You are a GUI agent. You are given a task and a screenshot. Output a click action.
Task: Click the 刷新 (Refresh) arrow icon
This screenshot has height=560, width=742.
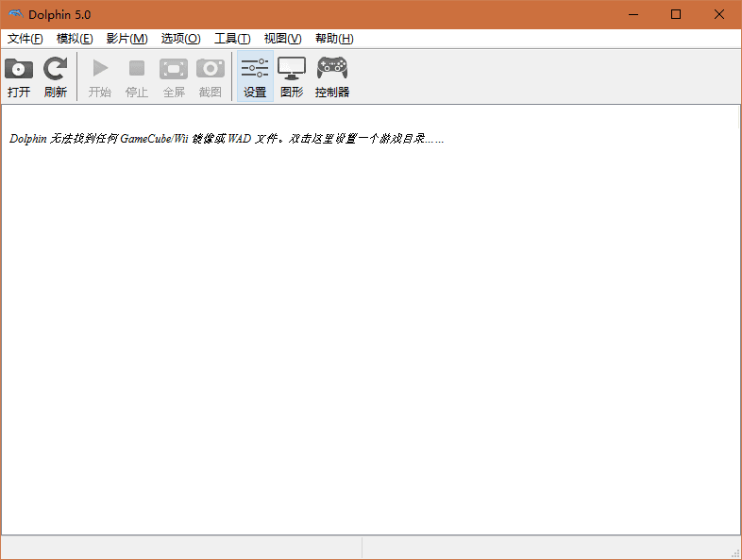tap(56, 69)
